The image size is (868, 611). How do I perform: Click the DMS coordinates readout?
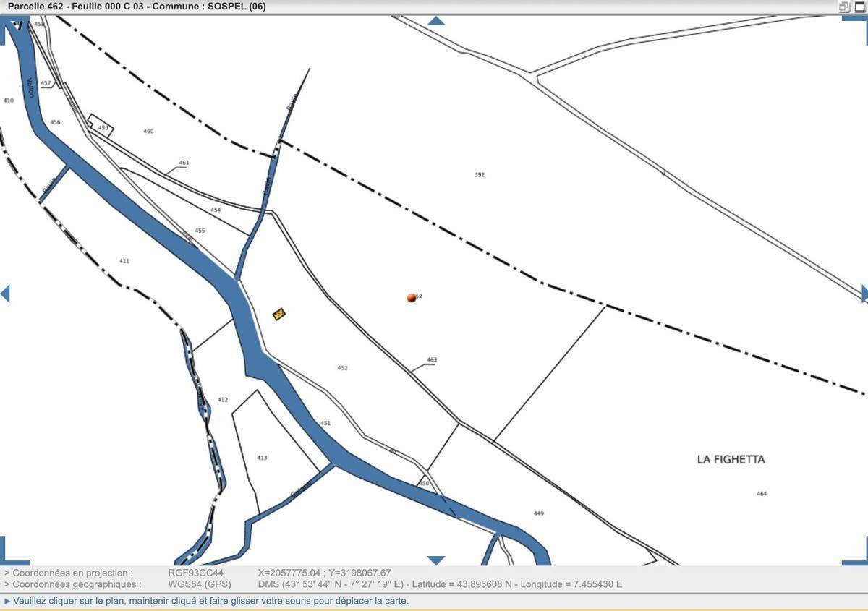(x=440, y=584)
